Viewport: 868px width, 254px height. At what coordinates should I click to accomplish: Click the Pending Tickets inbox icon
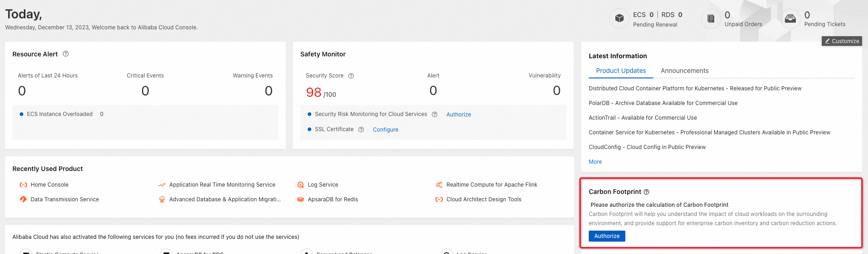click(790, 19)
